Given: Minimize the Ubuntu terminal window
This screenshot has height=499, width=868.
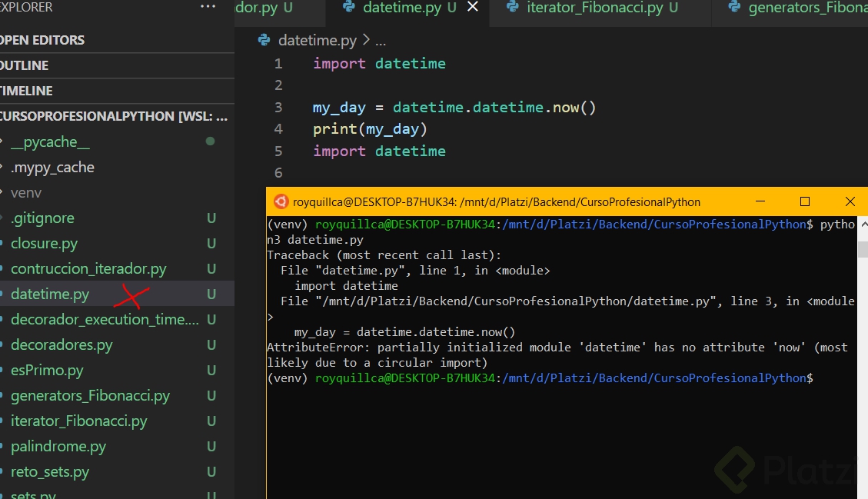Looking at the screenshot, I should [760, 201].
